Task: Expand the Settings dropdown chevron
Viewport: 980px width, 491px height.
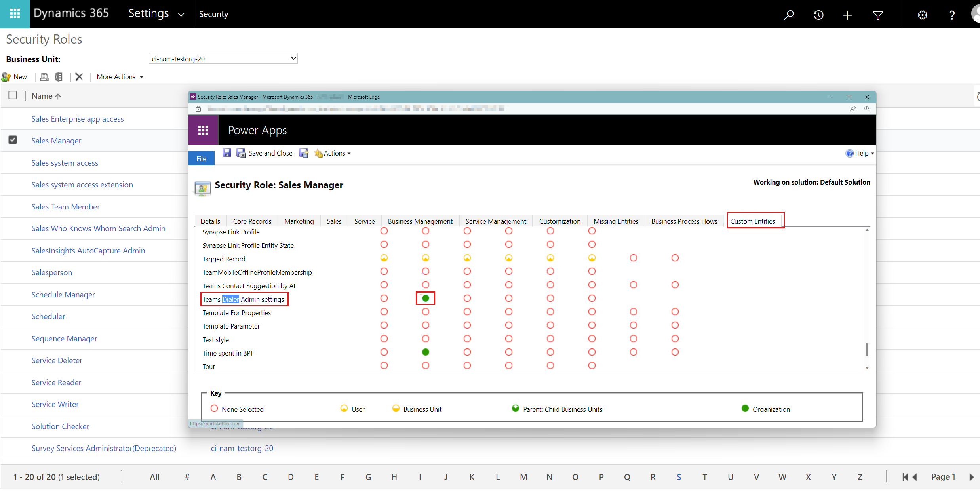Action: 181,15
